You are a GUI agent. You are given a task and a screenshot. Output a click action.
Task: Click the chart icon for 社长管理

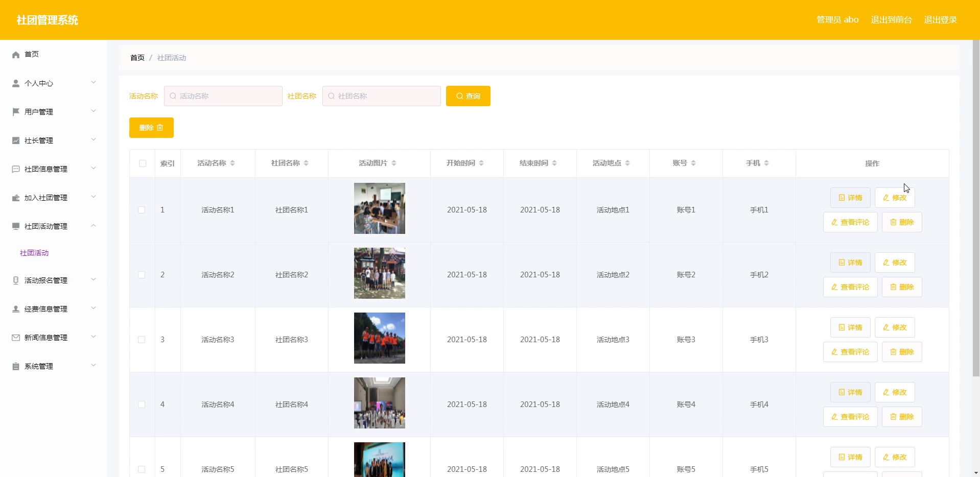click(16, 140)
